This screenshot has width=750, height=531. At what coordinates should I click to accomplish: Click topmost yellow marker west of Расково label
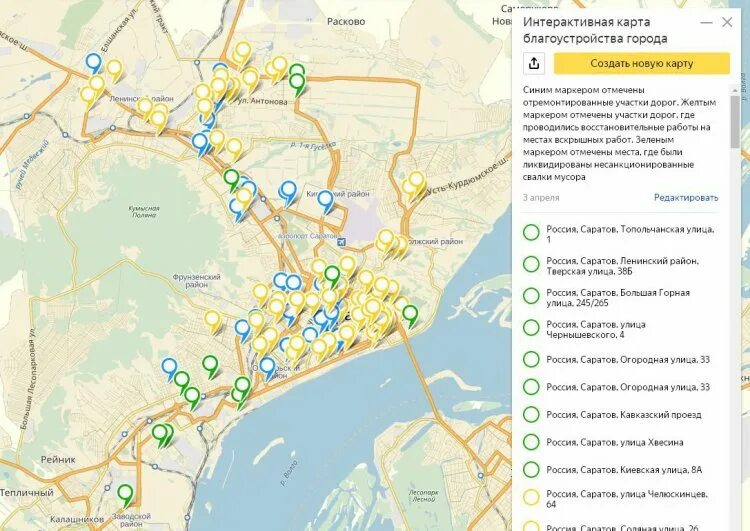click(243, 52)
